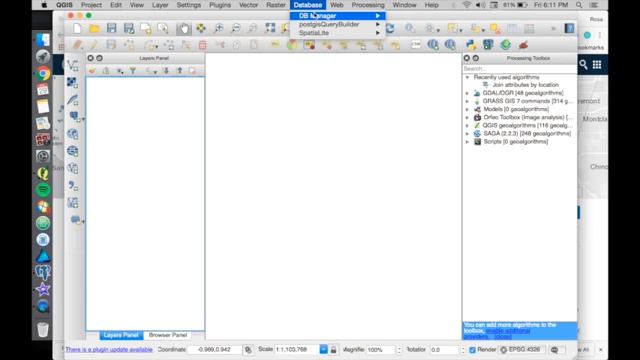
Task: Click the messages log speech bubble icon
Action: click(x=554, y=350)
